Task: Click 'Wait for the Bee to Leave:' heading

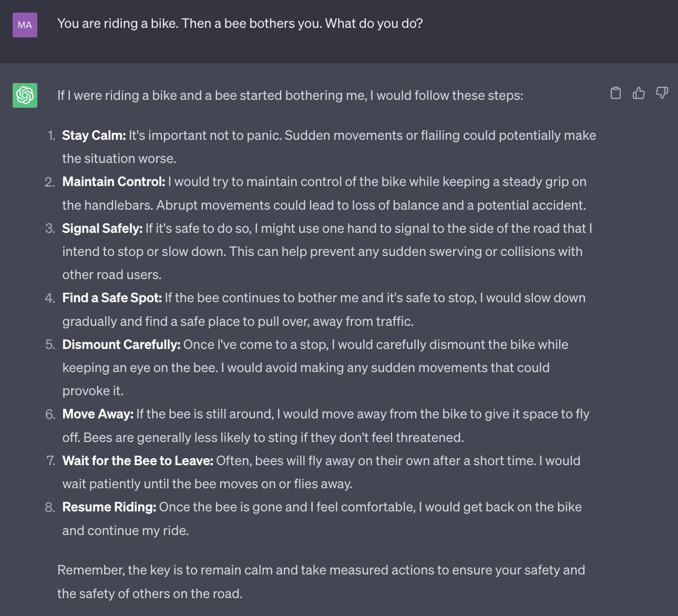Action: coord(138,461)
